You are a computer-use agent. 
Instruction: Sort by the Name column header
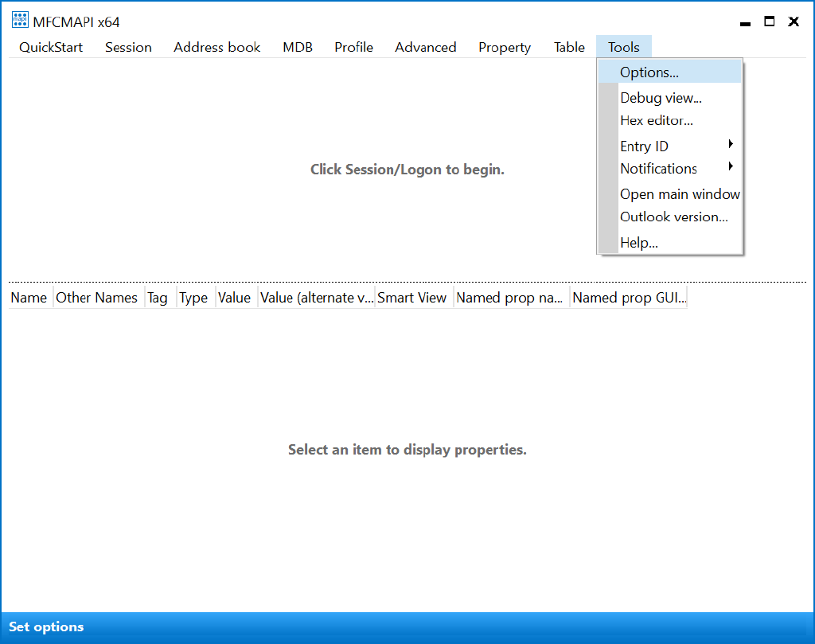click(x=29, y=297)
